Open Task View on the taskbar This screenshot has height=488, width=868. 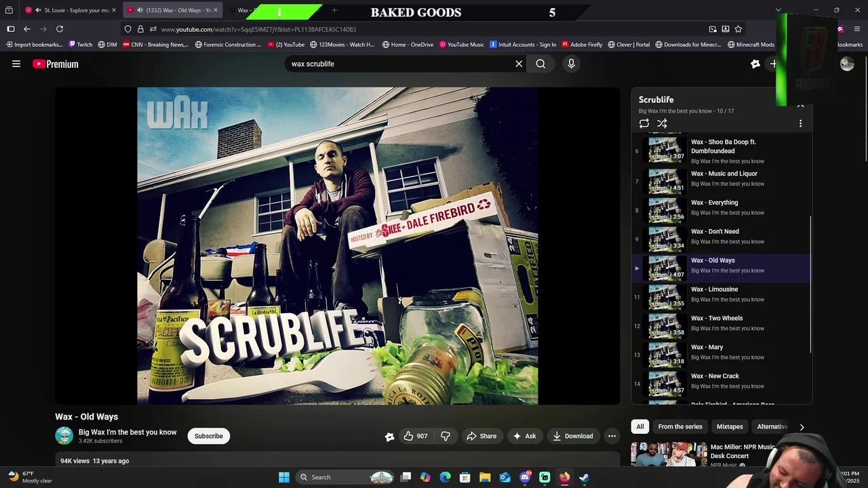406,477
